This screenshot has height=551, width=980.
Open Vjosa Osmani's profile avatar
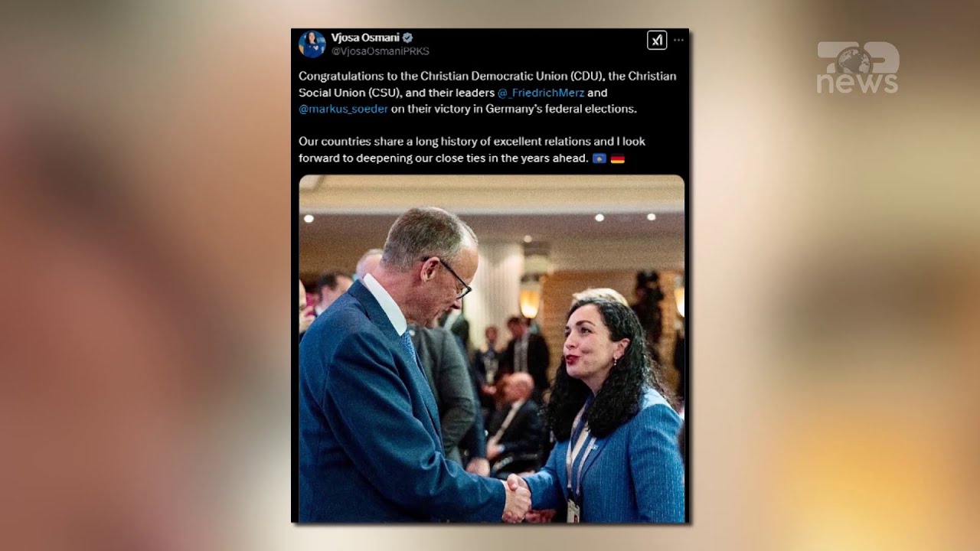click(312, 44)
